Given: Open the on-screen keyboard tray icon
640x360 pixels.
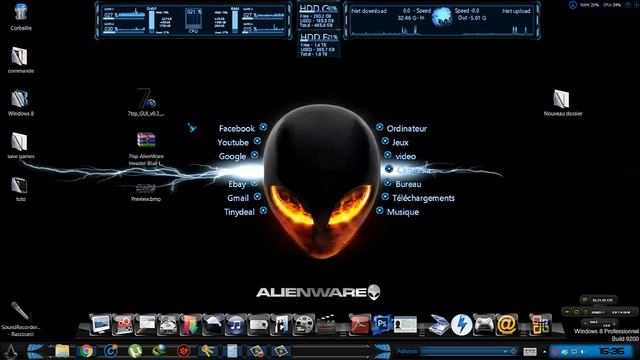Looking at the screenshot, I should [530, 351].
